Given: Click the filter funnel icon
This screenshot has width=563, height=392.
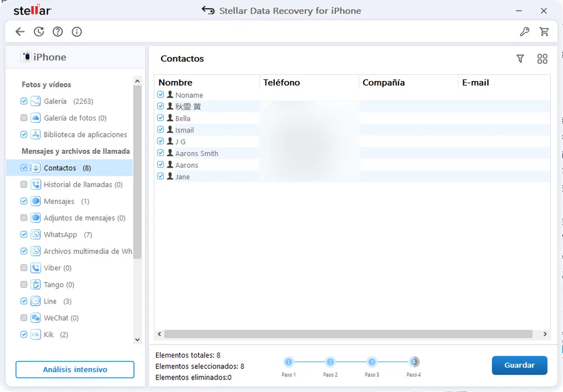Looking at the screenshot, I should pos(520,59).
